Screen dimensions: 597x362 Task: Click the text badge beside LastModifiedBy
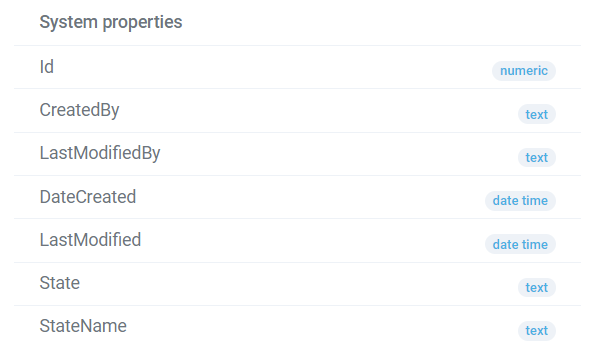click(x=536, y=157)
